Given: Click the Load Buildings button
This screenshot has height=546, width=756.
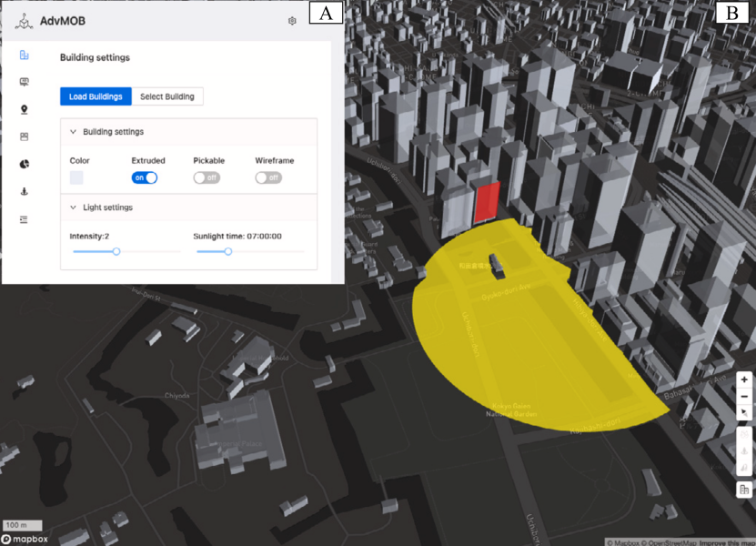Looking at the screenshot, I should [x=96, y=96].
